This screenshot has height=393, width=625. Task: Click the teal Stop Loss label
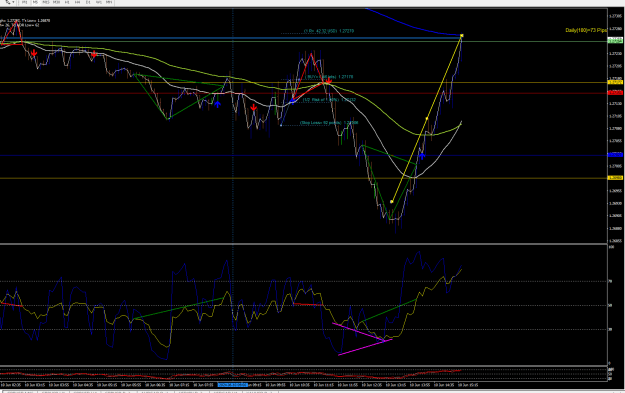(329, 123)
